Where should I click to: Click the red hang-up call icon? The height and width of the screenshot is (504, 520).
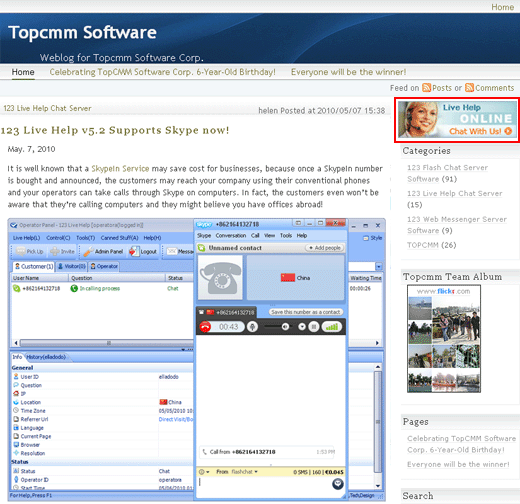point(205,327)
